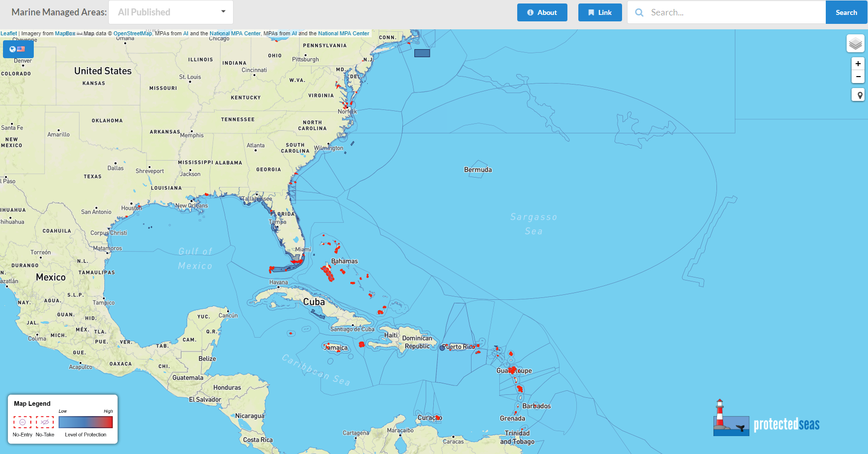Viewport: 868px width, 454px height.
Task: Open the All Published dropdown
Action: [170, 12]
